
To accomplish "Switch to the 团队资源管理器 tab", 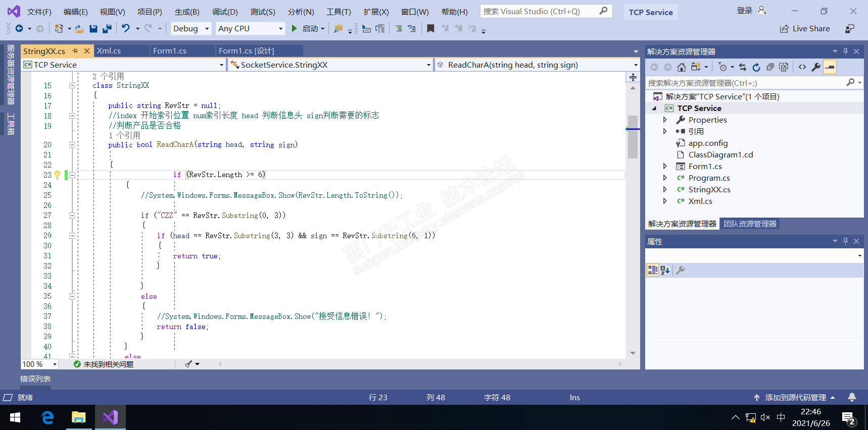I will click(x=750, y=224).
